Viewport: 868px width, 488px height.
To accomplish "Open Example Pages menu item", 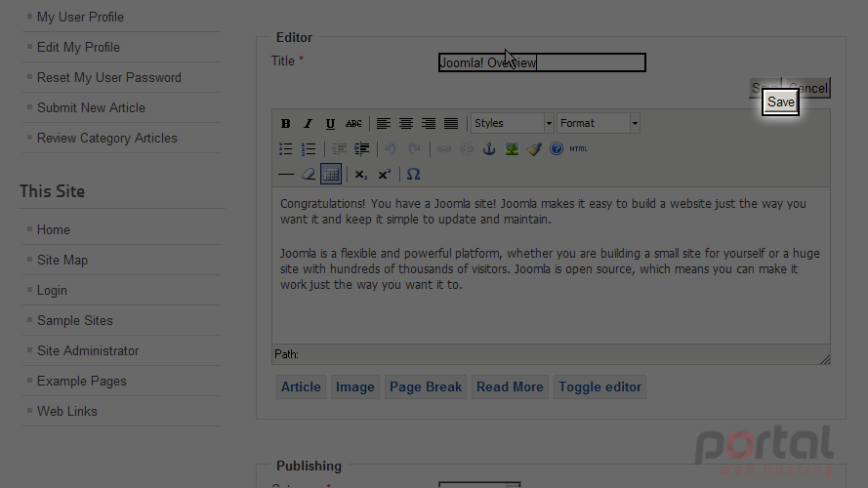I will click(81, 382).
